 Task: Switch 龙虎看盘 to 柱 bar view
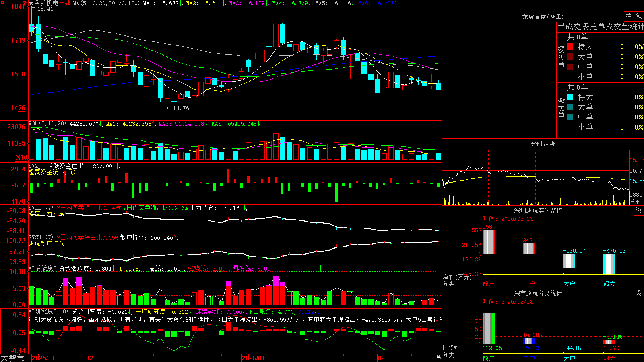[629, 16]
